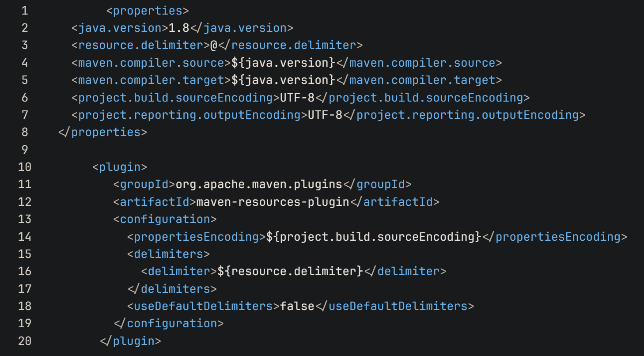Image resolution: width=644 pixels, height=356 pixels.
Task: Click line number 20 in the gutter
Action: [25, 341]
